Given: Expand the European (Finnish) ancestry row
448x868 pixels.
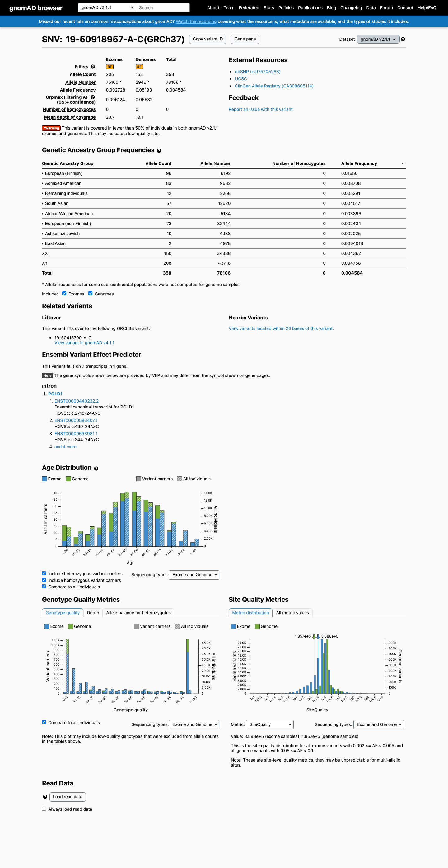Looking at the screenshot, I should tap(62, 173).
